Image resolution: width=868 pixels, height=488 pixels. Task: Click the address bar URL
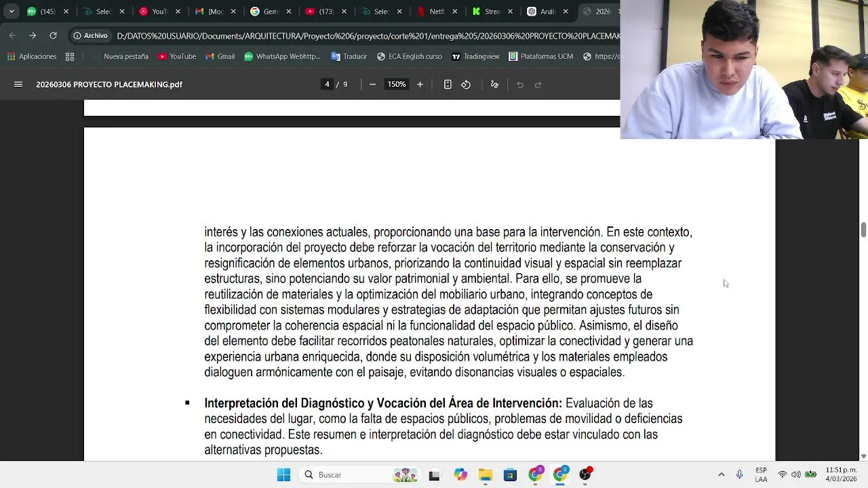[368, 36]
